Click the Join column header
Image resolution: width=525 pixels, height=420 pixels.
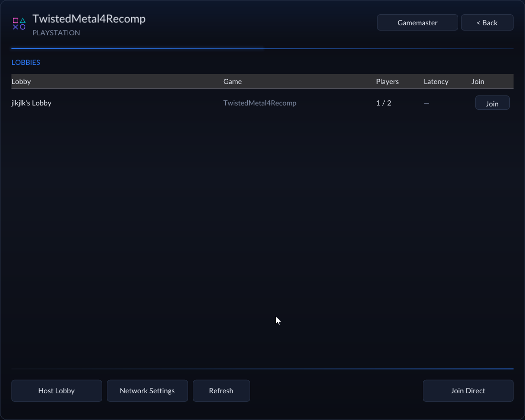pos(477,82)
